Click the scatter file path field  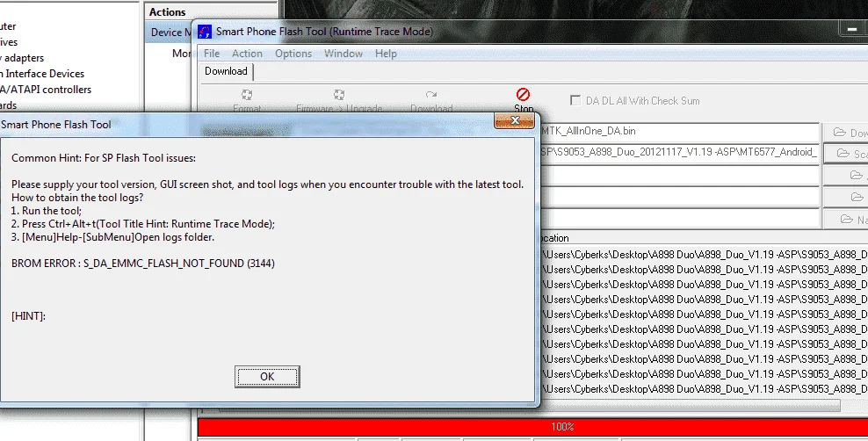tap(679, 152)
